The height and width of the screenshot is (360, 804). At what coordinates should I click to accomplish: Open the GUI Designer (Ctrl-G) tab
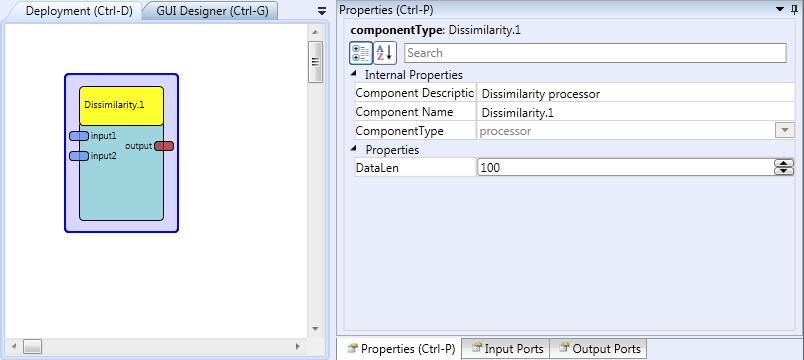tap(212, 11)
